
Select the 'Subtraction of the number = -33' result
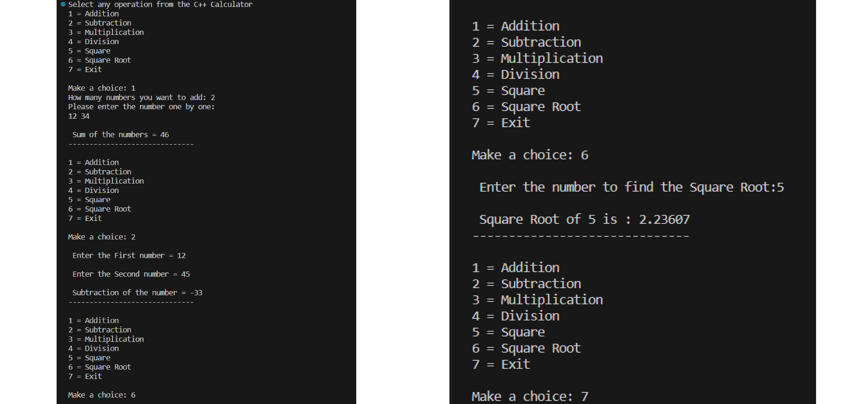click(137, 292)
